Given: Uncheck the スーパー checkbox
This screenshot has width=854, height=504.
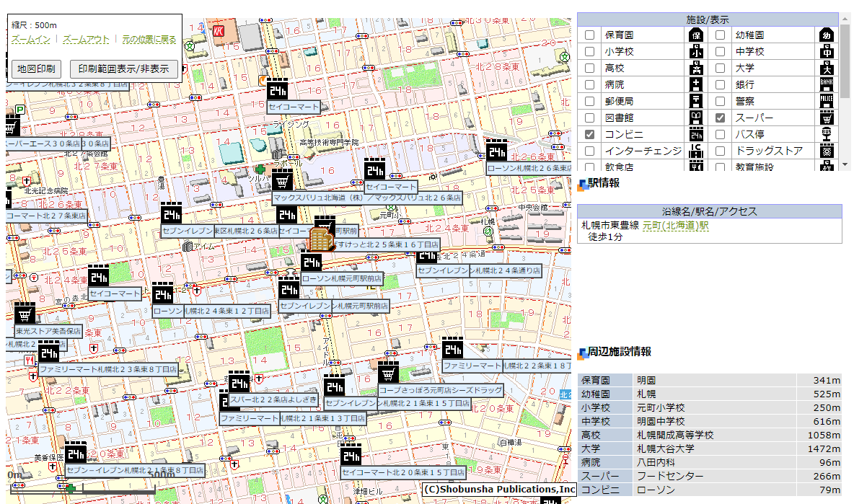Looking at the screenshot, I should [x=720, y=118].
